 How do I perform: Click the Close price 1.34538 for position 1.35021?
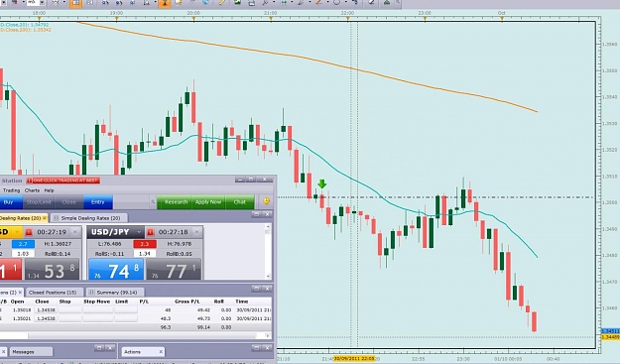click(x=46, y=318)
